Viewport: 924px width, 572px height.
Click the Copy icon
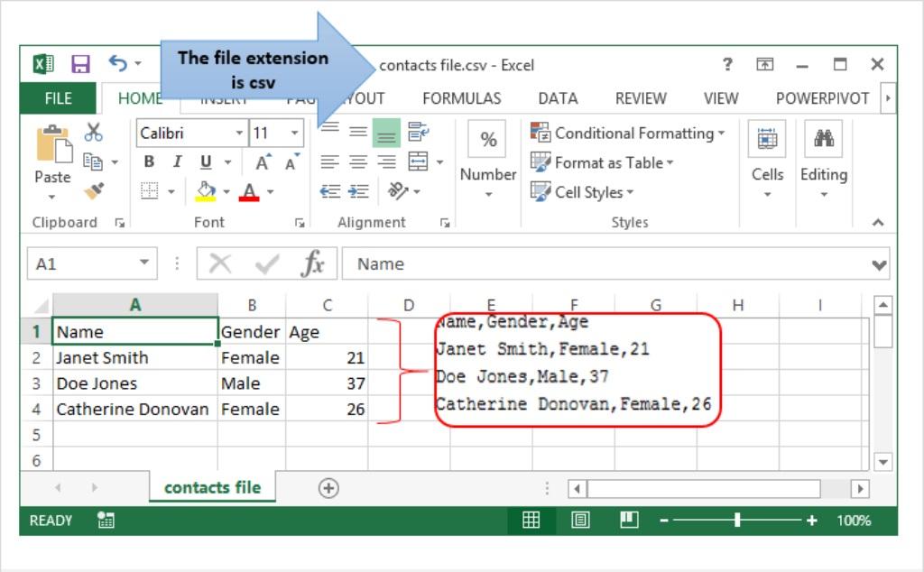coord(93,161)
